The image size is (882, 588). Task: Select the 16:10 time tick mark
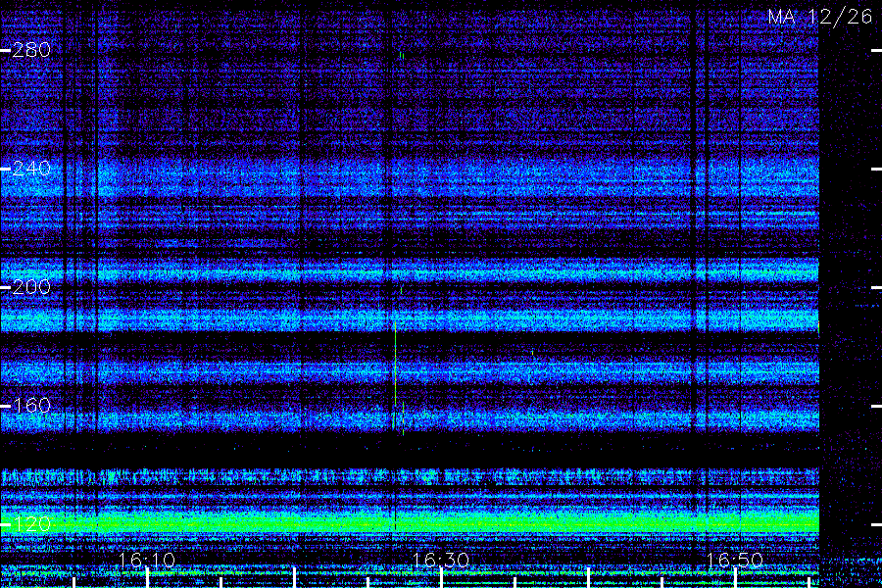point(147,578)
